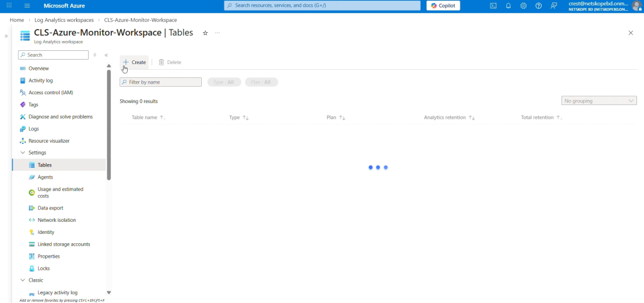This screenshot has width=644, height=303.
Task: Launch Cloud Shell from top bar
Action: pyautogui.click(x=493, y=6)
